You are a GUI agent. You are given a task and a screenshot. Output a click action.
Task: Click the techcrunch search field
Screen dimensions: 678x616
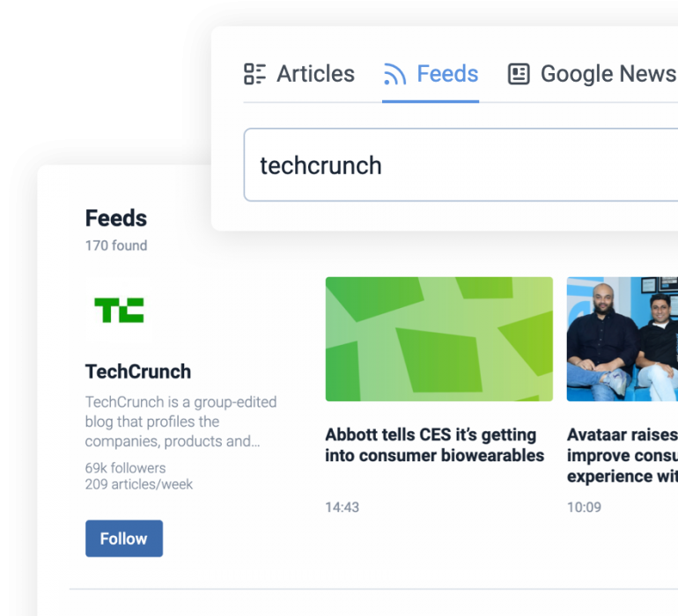(461, 165)
